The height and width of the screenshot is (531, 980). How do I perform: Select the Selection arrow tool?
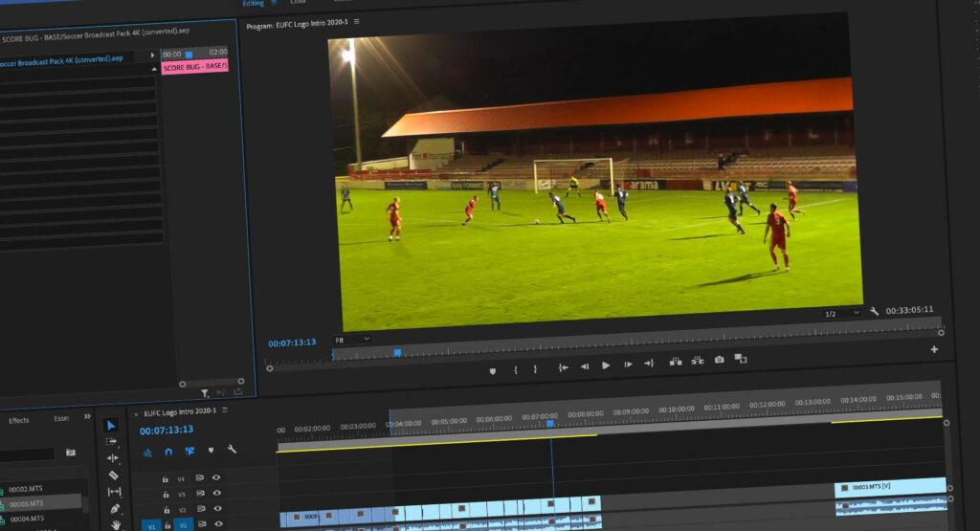coord(111,426)
